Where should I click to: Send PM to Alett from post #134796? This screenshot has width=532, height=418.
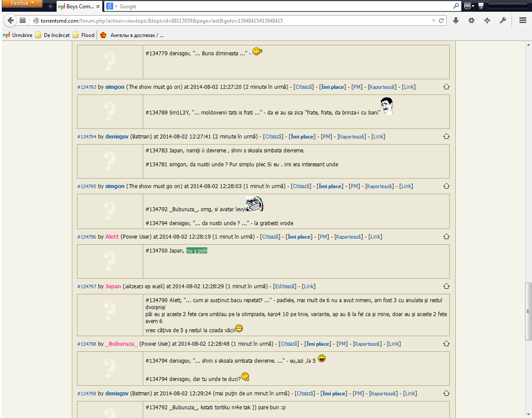tap(323, 237)
